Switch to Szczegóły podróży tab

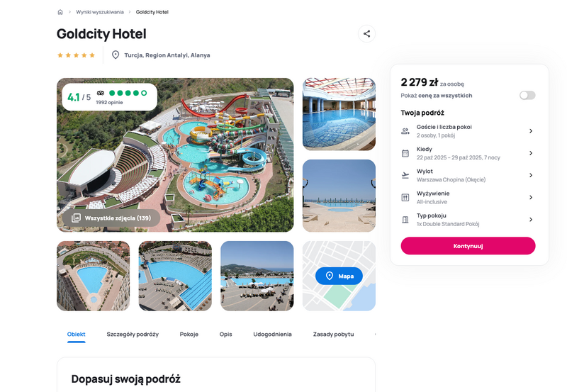pos(133,334)
